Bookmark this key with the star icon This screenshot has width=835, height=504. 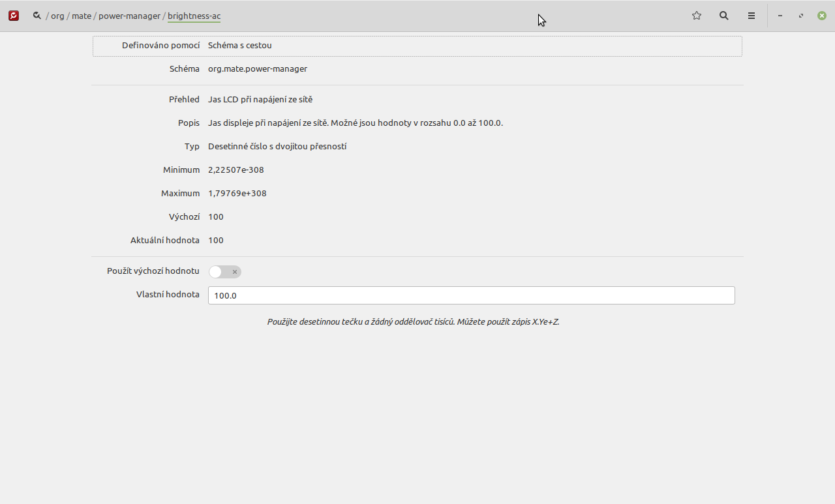(x=697, y=16)
